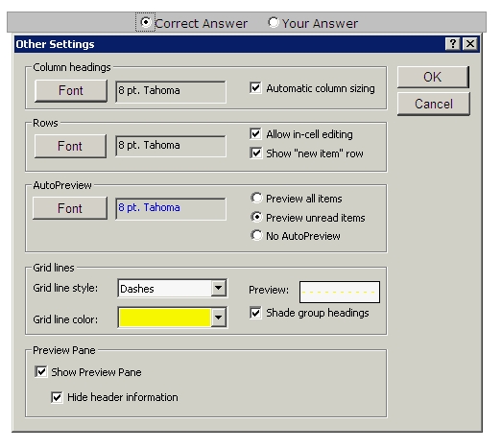Toggle Hide header information checkbox
Viewport: 502px width, 448px height.
pos(57,397)
